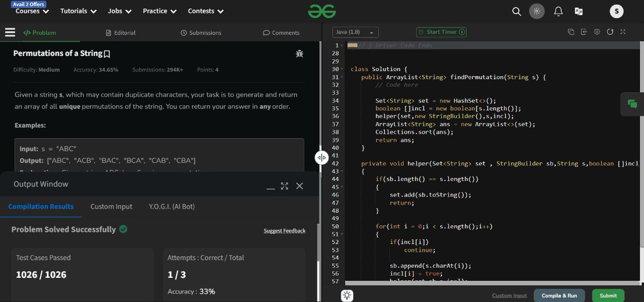Viewport: 644px width, 302px height.
Task: Expand the Practice menu
Action: [160, 11]
